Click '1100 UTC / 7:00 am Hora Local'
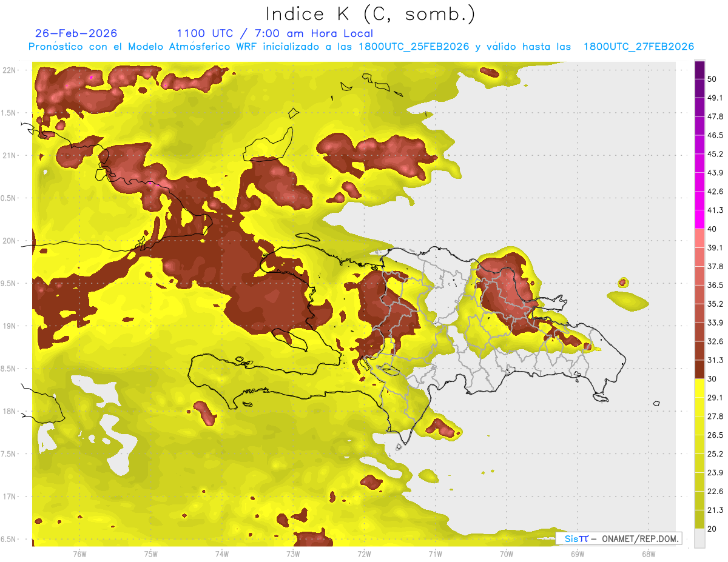The height and width of the screenshot is (562, 728). pyautogui.click(x=275, y=33)
